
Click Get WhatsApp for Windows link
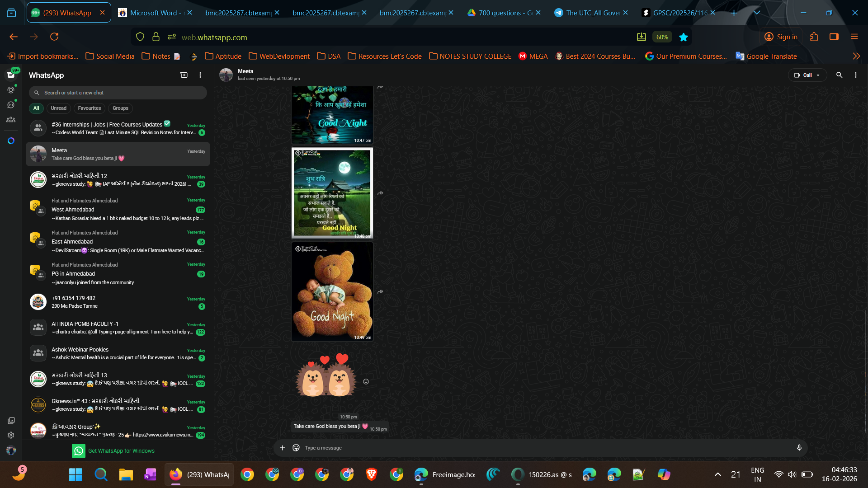click(121, 451)
